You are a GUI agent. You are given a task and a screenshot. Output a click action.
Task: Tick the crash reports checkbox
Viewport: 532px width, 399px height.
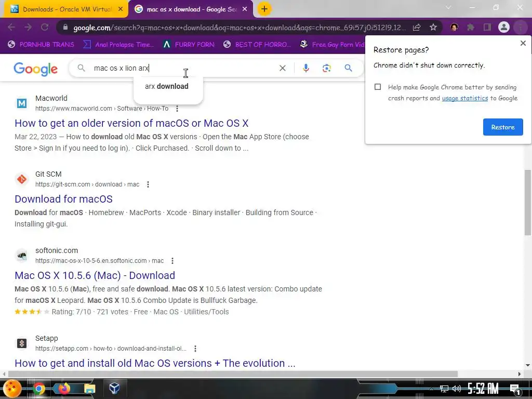[x=378, y=87]
